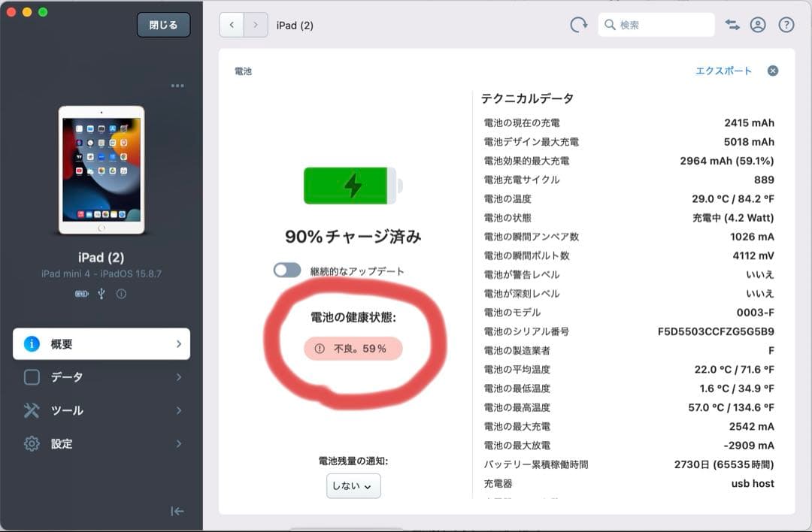
Task: Refresh with the circular arrow icon
Action: coord(578,25)
